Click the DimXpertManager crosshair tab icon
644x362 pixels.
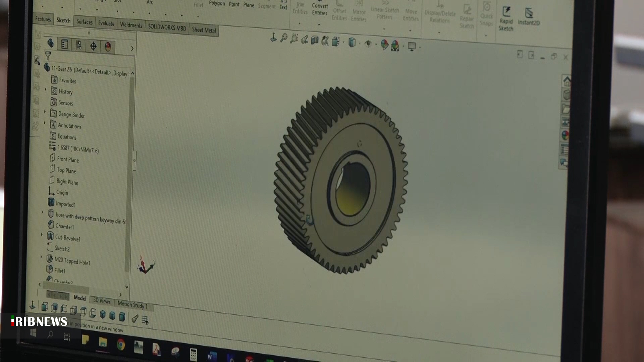click(93, 46)
